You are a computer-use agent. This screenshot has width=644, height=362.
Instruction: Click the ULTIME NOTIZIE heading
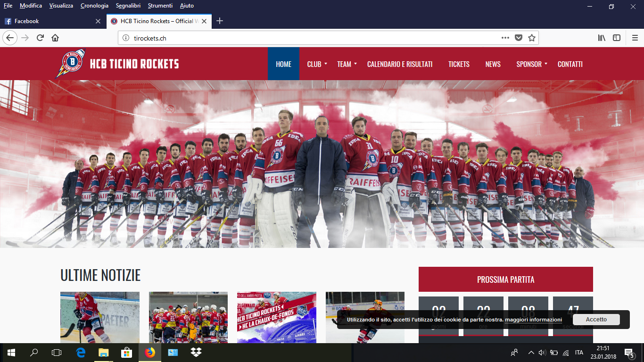[x=100, y=275]
